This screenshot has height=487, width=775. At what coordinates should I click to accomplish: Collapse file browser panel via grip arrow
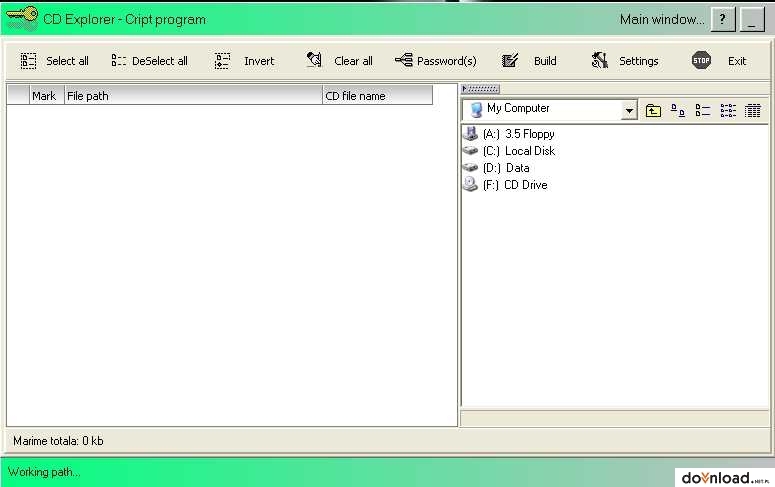(480, 89)
